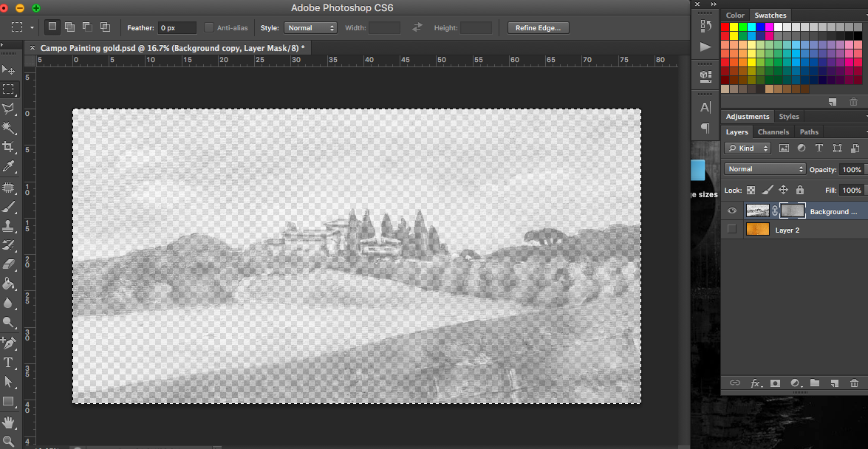Enable the Anti-alias checkbox
The width and height of the screenshot is (868, 449).
(208, 27)
